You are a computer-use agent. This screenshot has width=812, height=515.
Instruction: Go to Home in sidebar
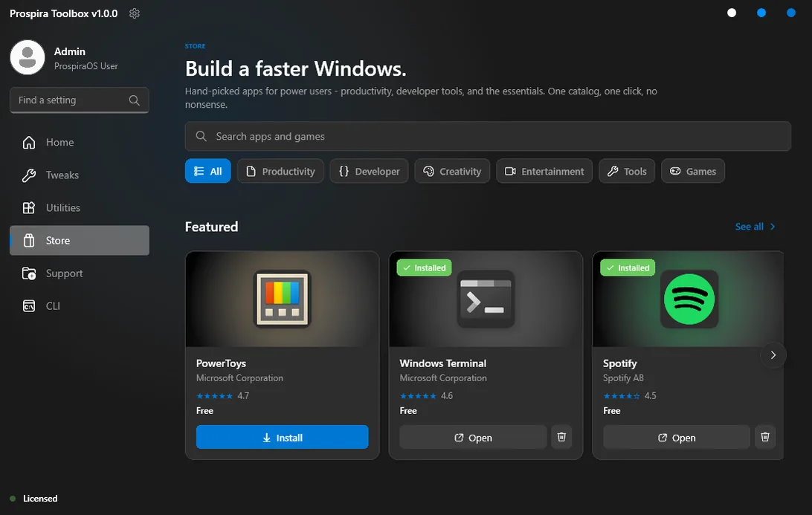80,143
